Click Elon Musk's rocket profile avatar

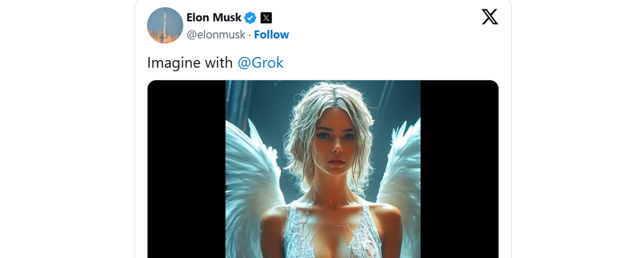pyautogui.click(x=165, y=25)
